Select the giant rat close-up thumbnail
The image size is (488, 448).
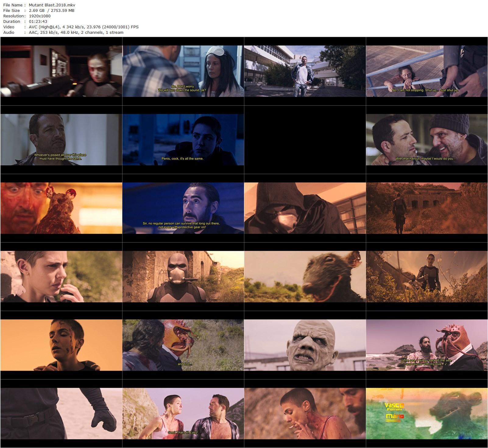pyautogui.click(x=305, y=277)
